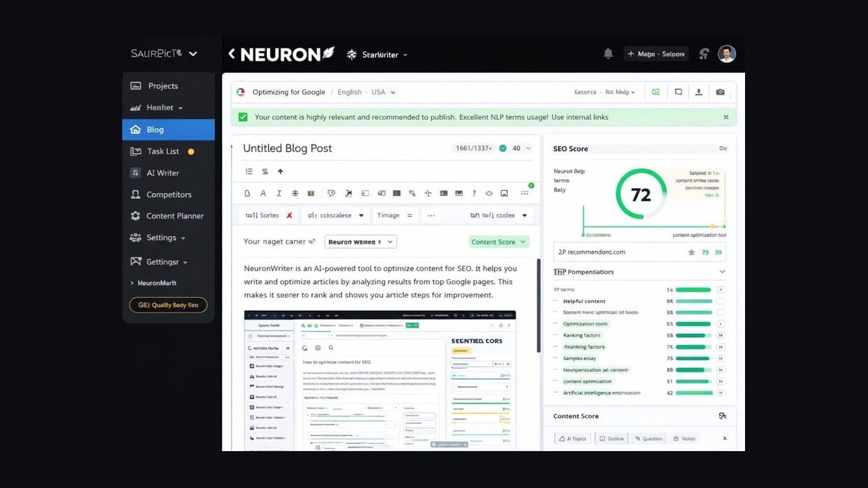This screenshot has width=868, height=488.
Task: Click the Optimizing for Google logo icon
Action: coord(241,92)
